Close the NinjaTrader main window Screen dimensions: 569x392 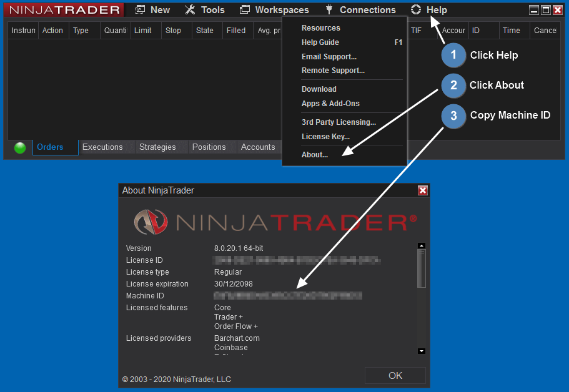[x=558, y=10]
